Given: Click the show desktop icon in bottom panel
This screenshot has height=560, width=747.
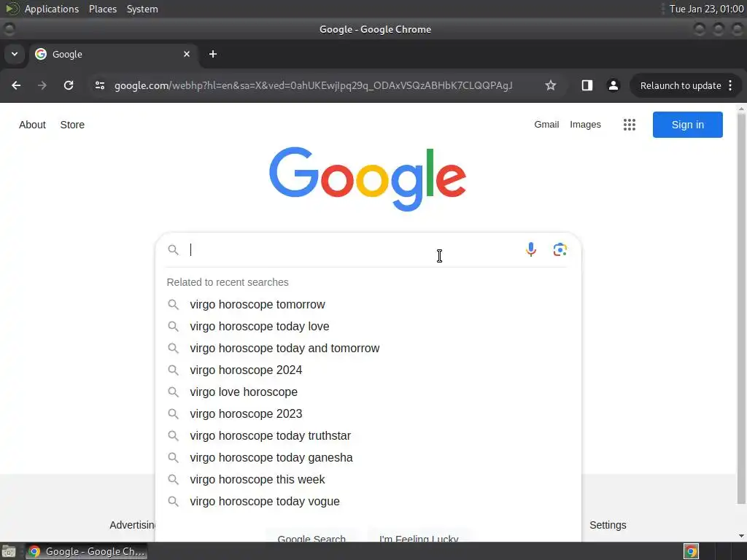Looking at the screenshot, I should pos(9,551).
